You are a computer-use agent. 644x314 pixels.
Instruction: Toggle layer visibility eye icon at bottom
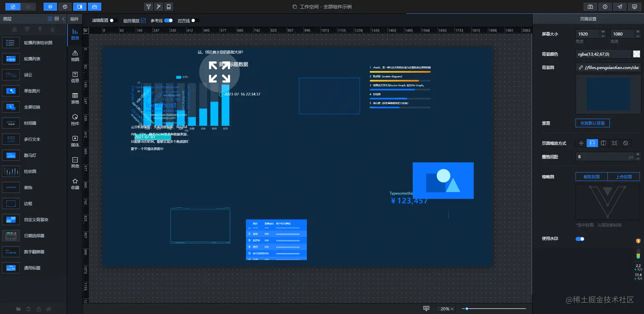coord(49,308)
